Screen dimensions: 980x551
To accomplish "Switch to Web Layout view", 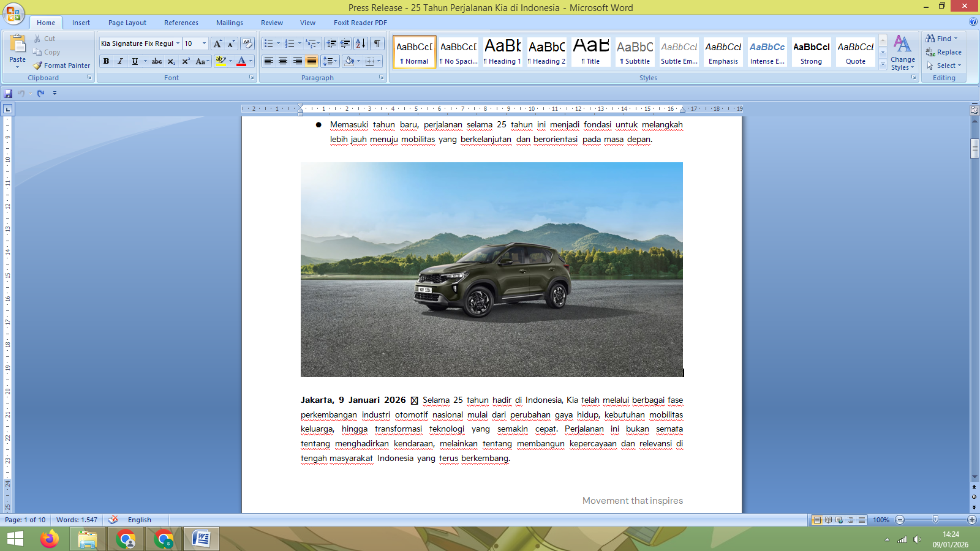I will pyautogui.click(x=839, y=520).
